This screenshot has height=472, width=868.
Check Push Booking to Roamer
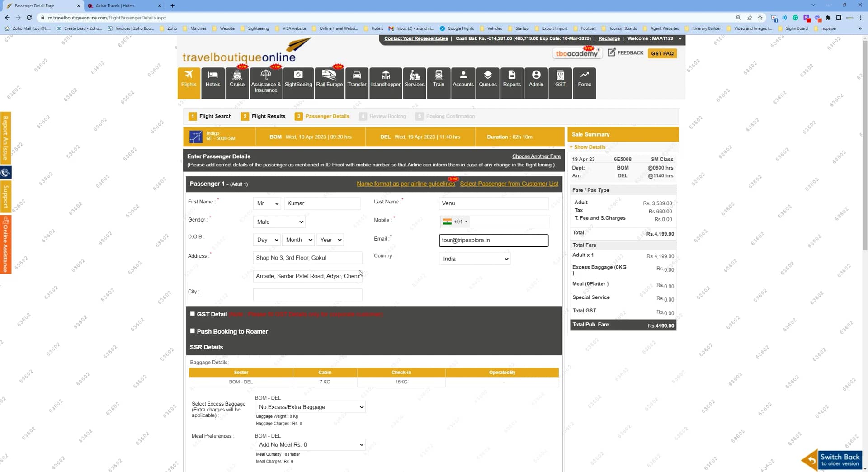point(192,330)
